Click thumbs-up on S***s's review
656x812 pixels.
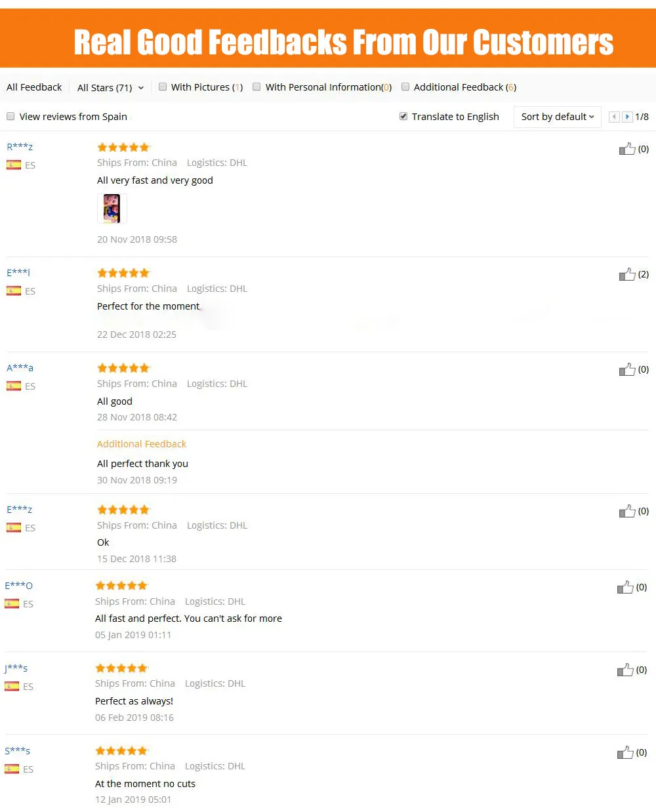tap(625, 752)
